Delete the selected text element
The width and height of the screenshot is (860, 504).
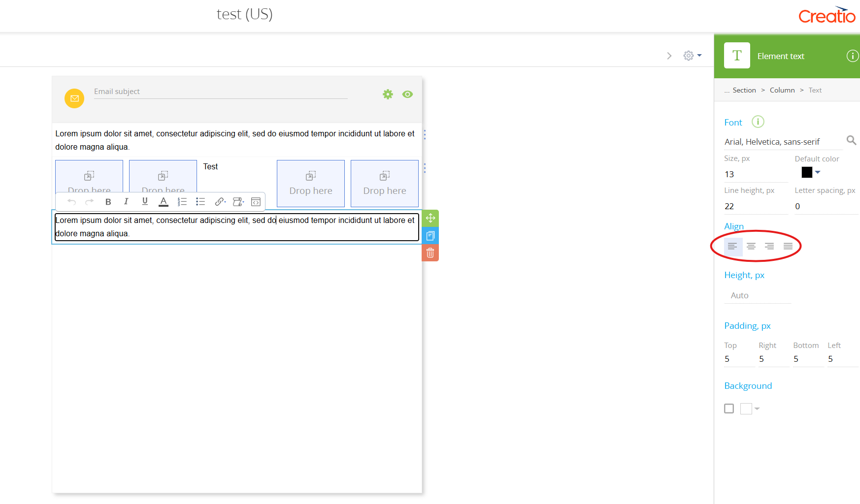(430, 253)
